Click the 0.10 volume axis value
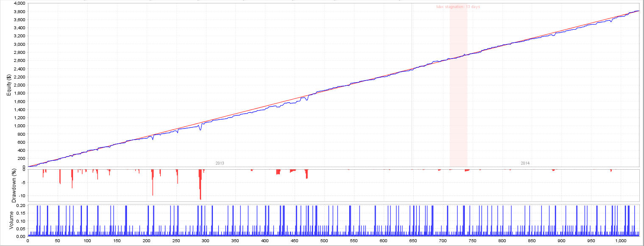This screenshot has height=246, width=644. (x=21, y=221)
